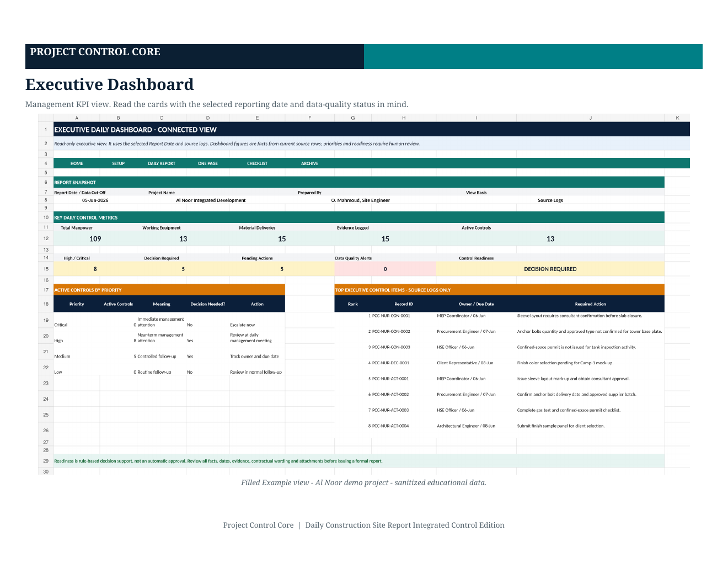
Task: Select the Low priority row label
Action: 58,372
